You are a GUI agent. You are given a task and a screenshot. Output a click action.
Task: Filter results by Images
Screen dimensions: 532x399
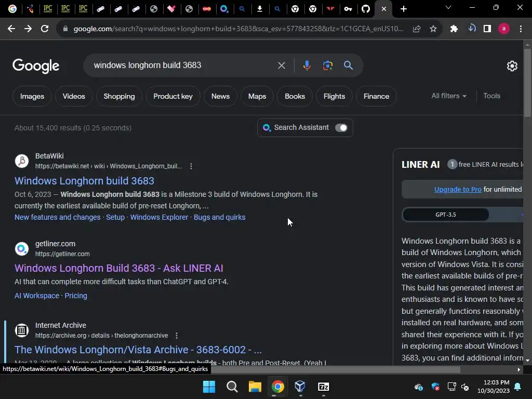pos(32,96)
